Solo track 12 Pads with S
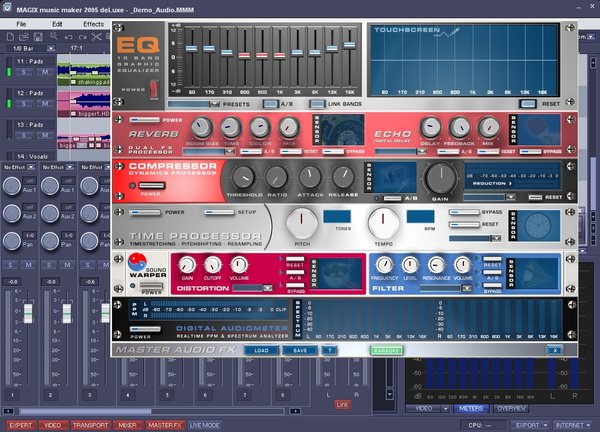This screenshot has height=432, width=600. click(23, 104)
